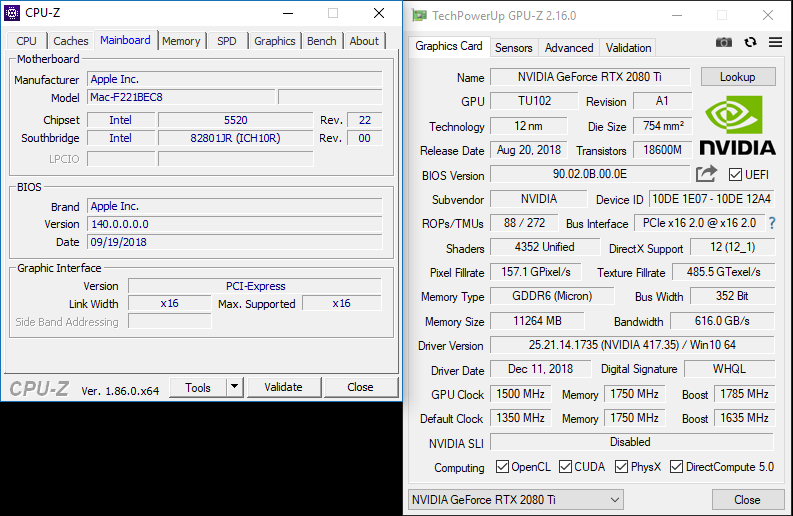Expand the Tools dropdown arrow in CPU-Z
The image size is (793, 516).
tap(234, 387)
